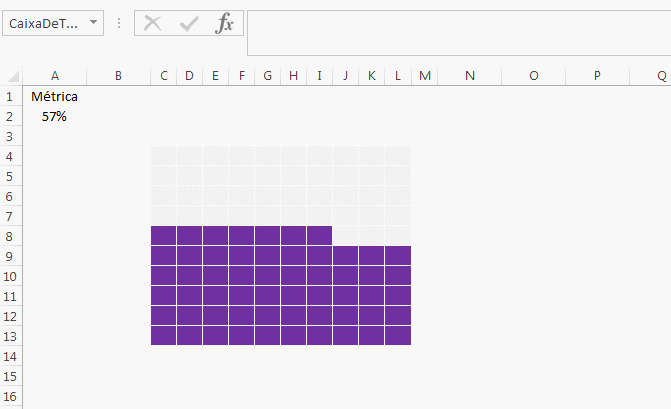Viewport: 671px width, 409px height.
Task: Click row 14 header
Action: (x=9, y=356)
